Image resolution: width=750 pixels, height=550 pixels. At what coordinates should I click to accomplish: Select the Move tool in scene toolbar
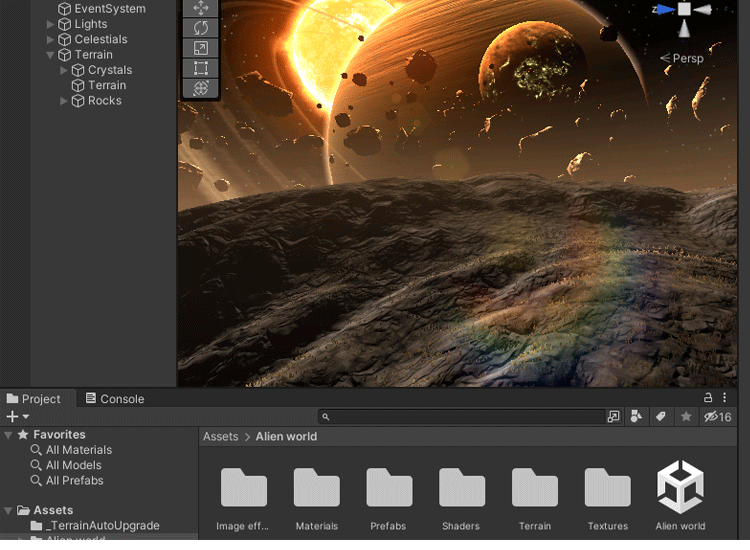point(200,7)
